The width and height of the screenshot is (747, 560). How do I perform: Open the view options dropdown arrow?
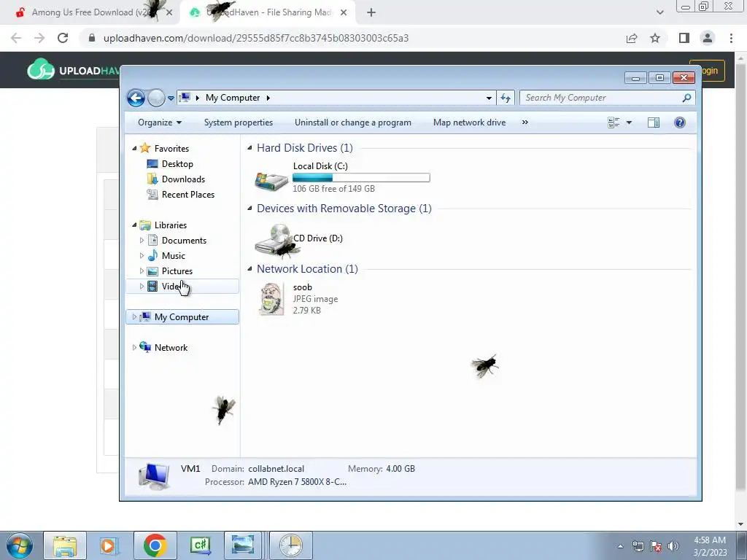[629, 122]
